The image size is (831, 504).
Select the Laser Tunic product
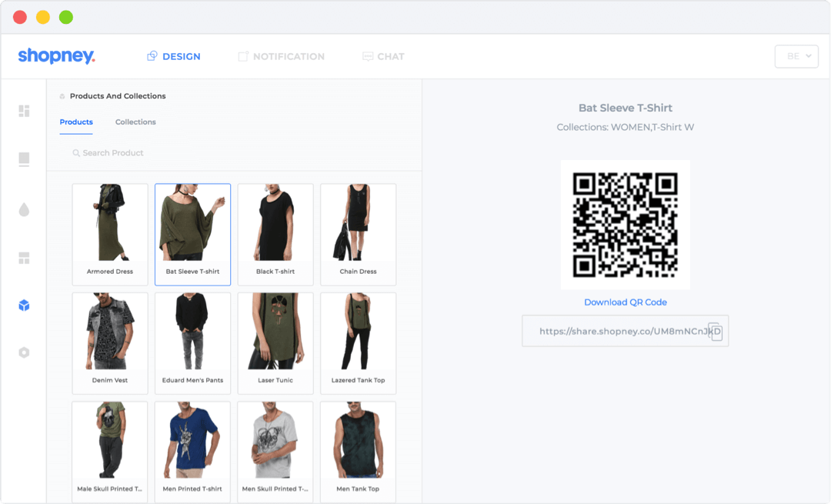[x=275, y=343]
